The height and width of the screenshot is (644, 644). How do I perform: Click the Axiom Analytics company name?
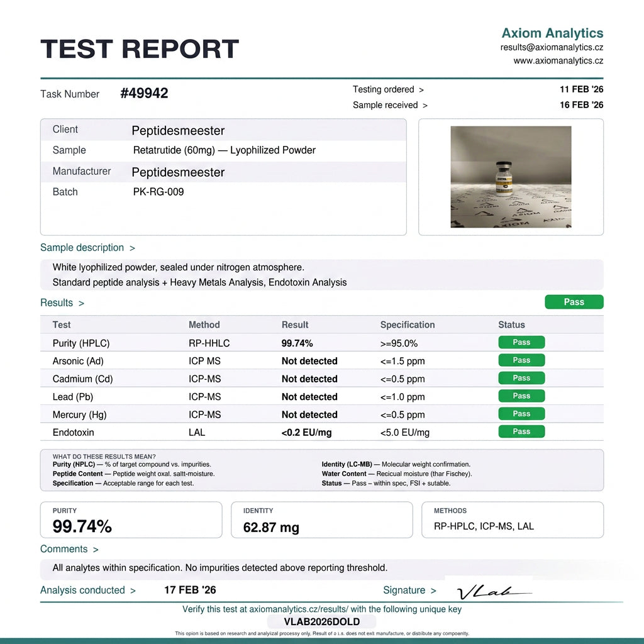[552, 33]
